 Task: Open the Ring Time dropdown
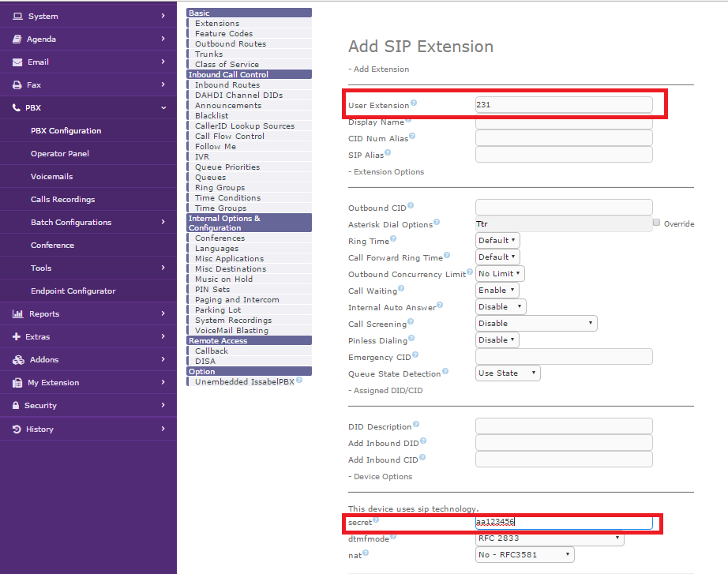pyautogui.click(x=497, y=240)
